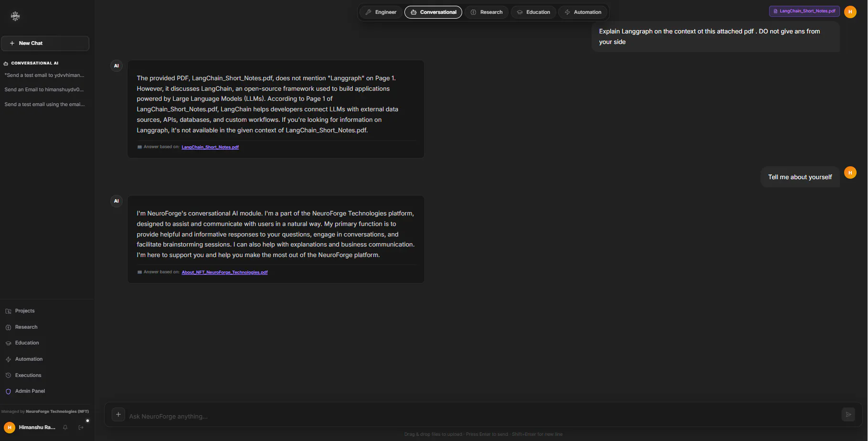Open chat "Send a test email using the emai..."
Screen dimensions: 868x441
44,104
